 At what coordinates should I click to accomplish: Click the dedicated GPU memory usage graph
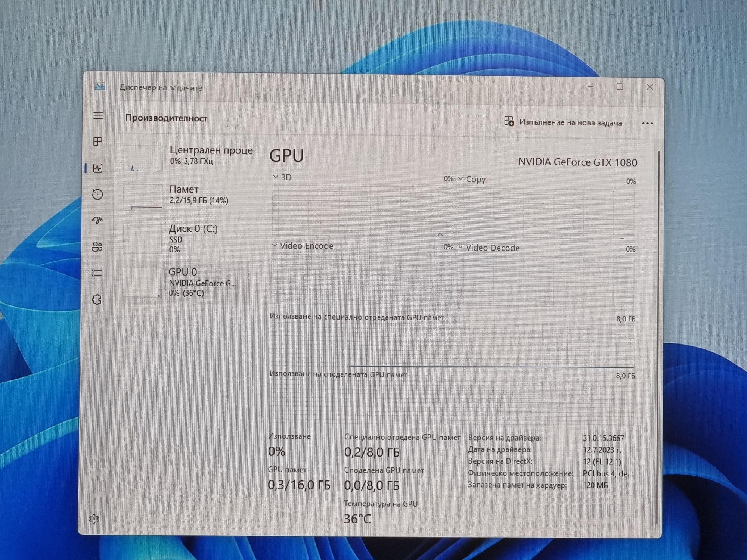click(452, 346)
